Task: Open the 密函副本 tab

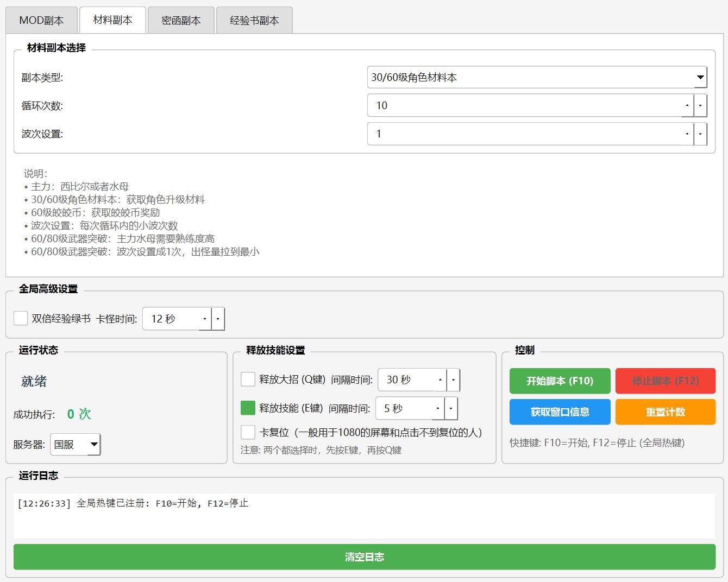Action: 181,21
